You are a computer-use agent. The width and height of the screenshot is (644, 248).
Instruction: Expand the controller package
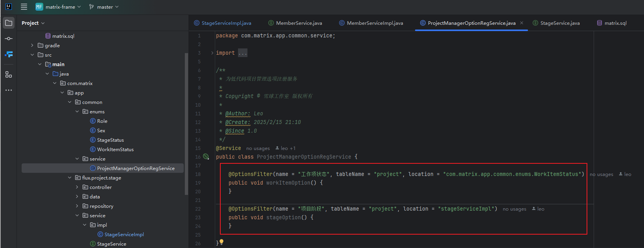click(77, 187)
